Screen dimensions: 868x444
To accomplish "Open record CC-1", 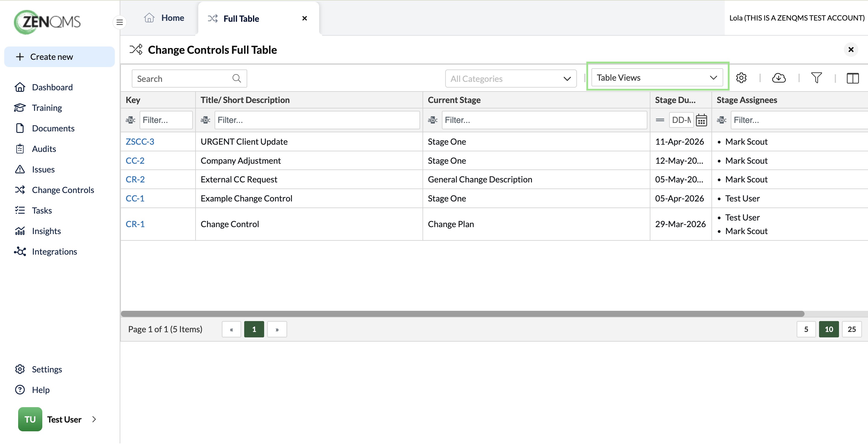I will coord(134,198).
